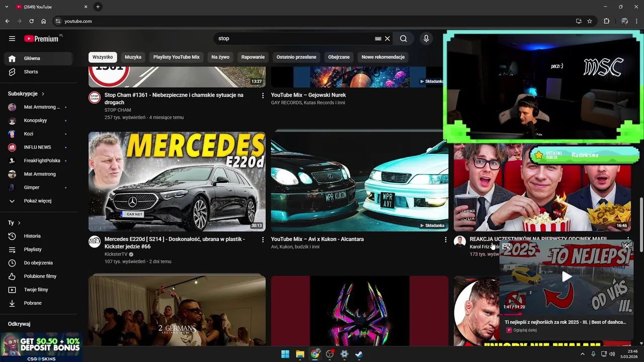Open Twoje filmy in the sidebar
The width and height of the screenshot is (644, 362).
click(35, 290)
